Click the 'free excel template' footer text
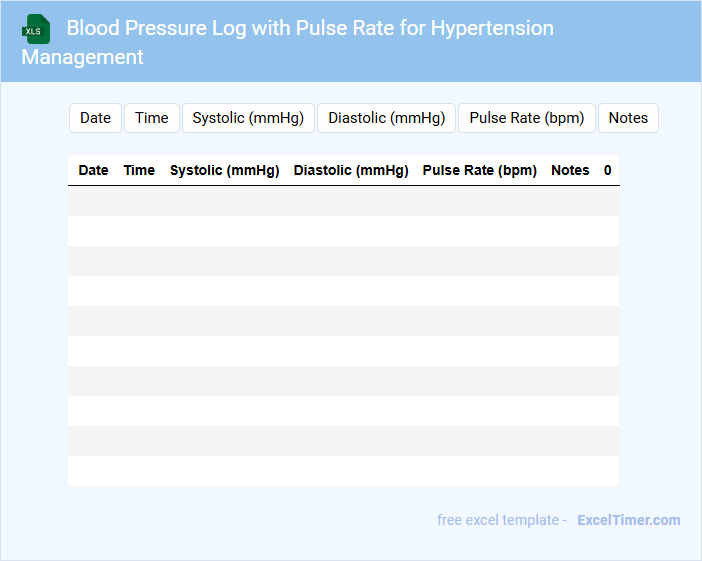This screenshot has width=702, height=561. click(498, 520)
